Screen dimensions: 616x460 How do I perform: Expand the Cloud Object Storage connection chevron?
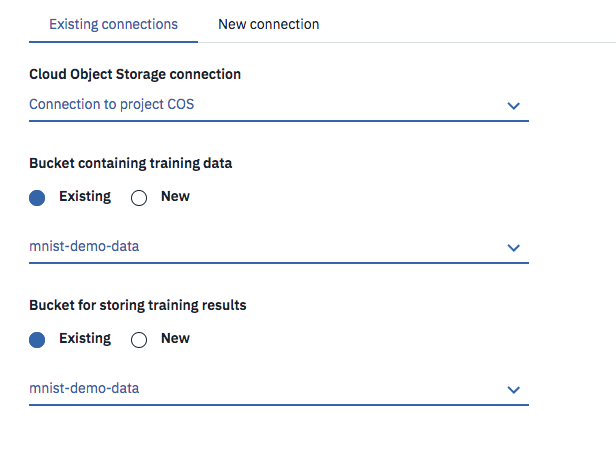(x=513, y=105)
